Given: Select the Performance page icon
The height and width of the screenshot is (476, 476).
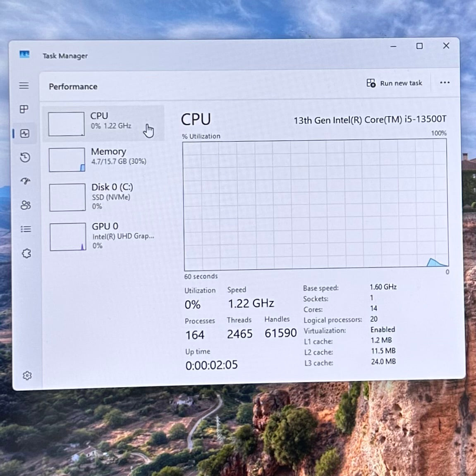Looking at the screenshot, I should click(x=24, y=133).
